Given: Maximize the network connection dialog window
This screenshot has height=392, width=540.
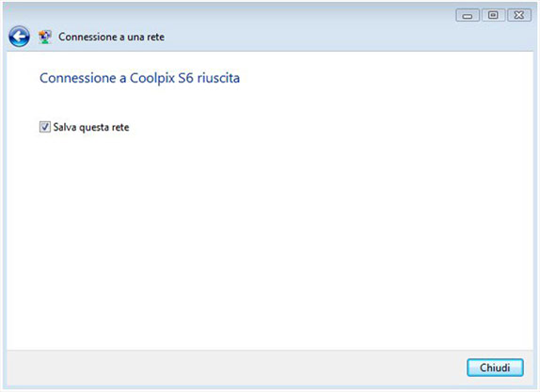Looking at the screenshot, I should tap(493, 15).
